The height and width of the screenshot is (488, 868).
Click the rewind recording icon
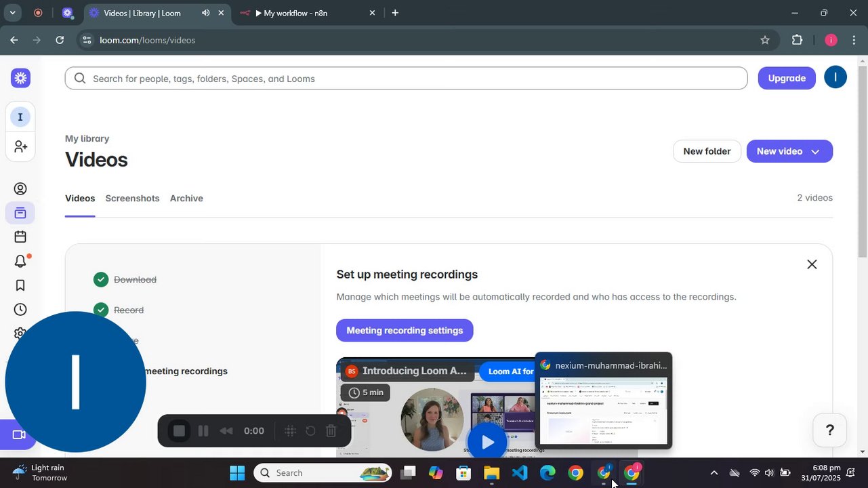(226, 431)
